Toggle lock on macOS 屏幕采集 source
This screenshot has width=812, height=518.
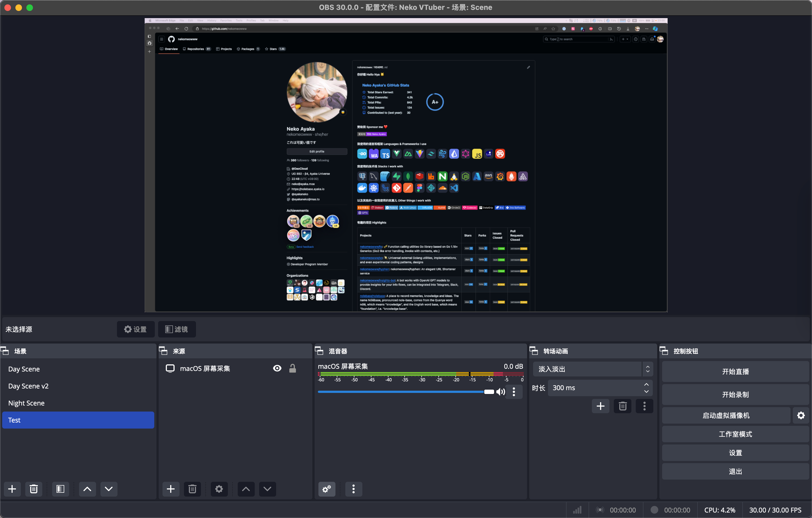pyautogui.click(x=292, y=368)
